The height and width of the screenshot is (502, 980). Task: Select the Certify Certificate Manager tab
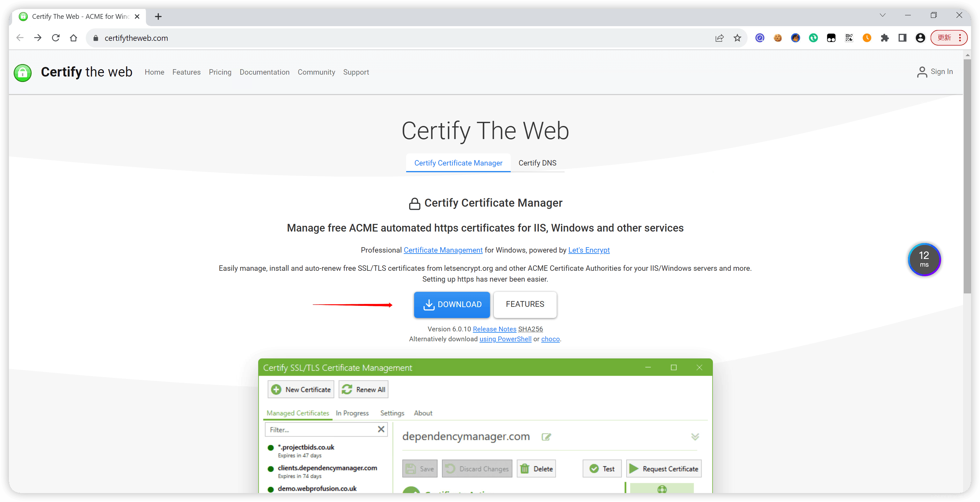coord(458,163)
